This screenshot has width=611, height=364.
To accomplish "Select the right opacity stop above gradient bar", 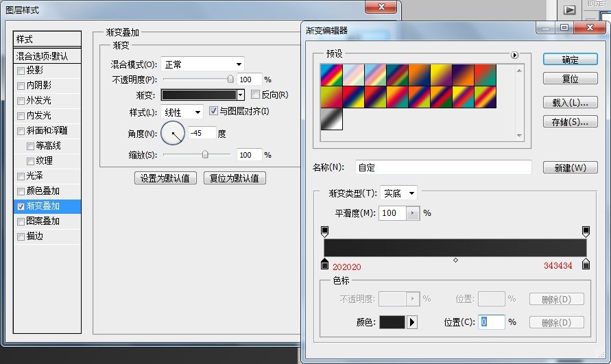I will coord(586,232).
